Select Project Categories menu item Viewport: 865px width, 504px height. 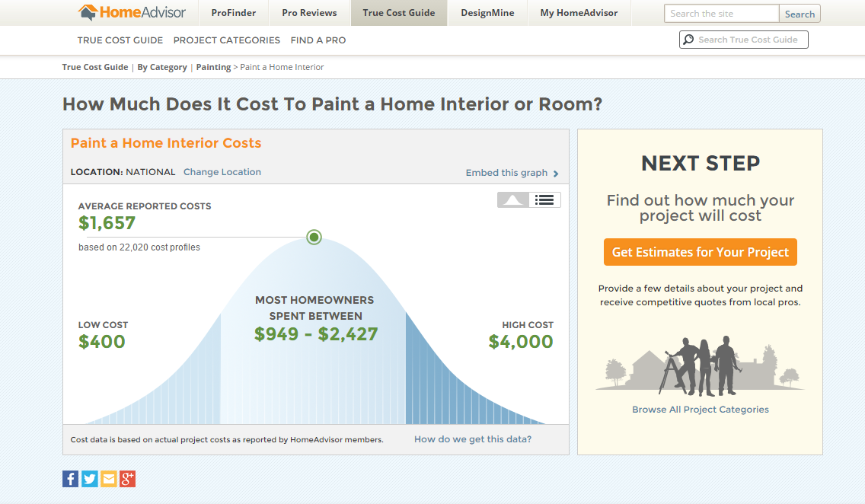[x=227, y=40]
